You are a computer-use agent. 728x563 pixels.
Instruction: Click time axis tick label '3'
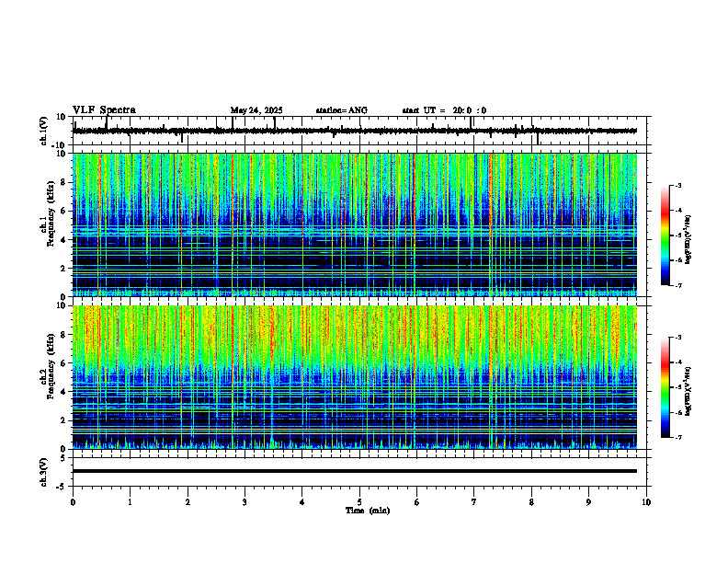(245, 502)
